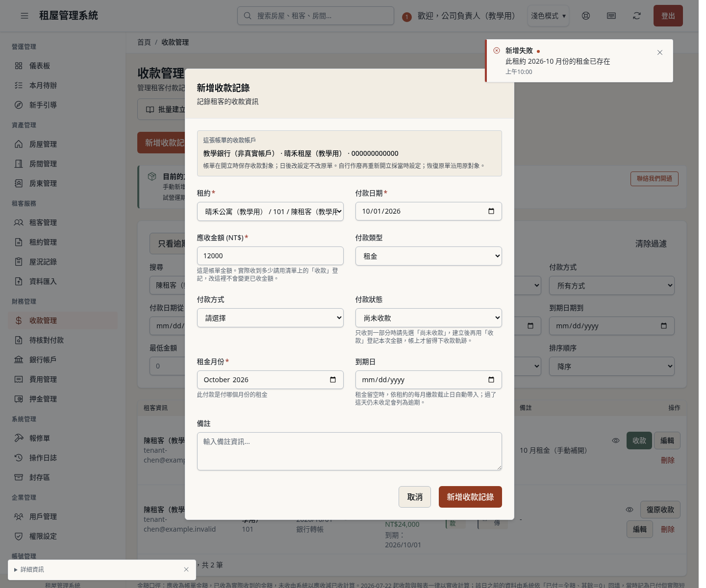Open the 付款類型 dropdown showing 租金

click(429, 256)
